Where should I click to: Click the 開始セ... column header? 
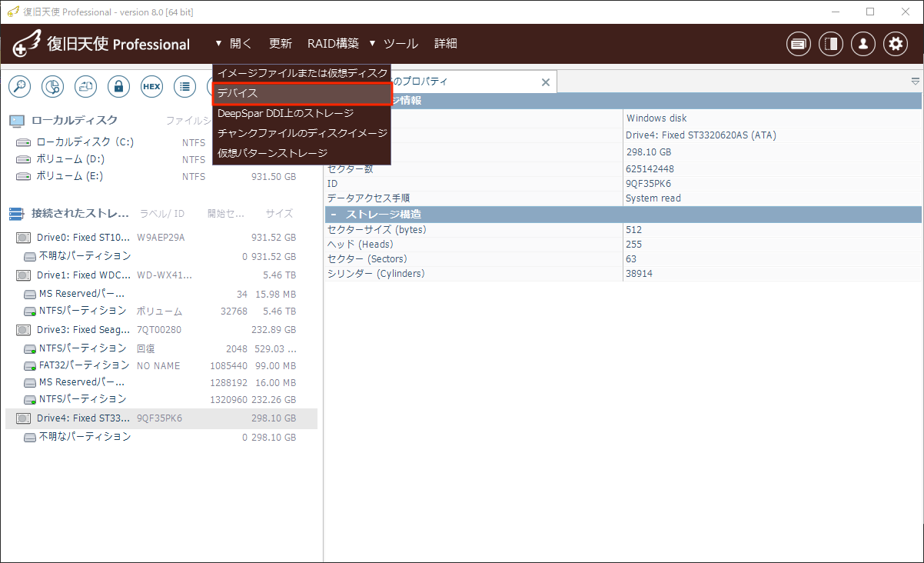226,214
